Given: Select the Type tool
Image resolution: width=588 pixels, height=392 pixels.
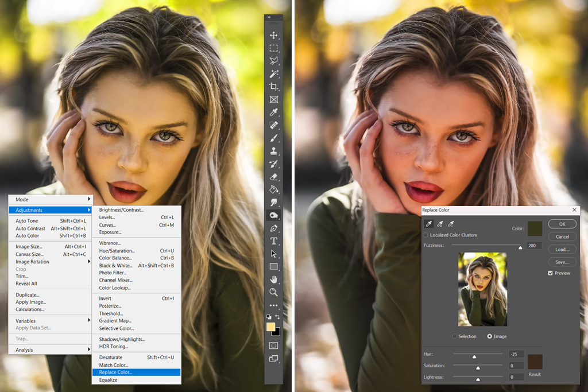Looking at the screenshot, I should pyautogui.click(x=274, y=241).
